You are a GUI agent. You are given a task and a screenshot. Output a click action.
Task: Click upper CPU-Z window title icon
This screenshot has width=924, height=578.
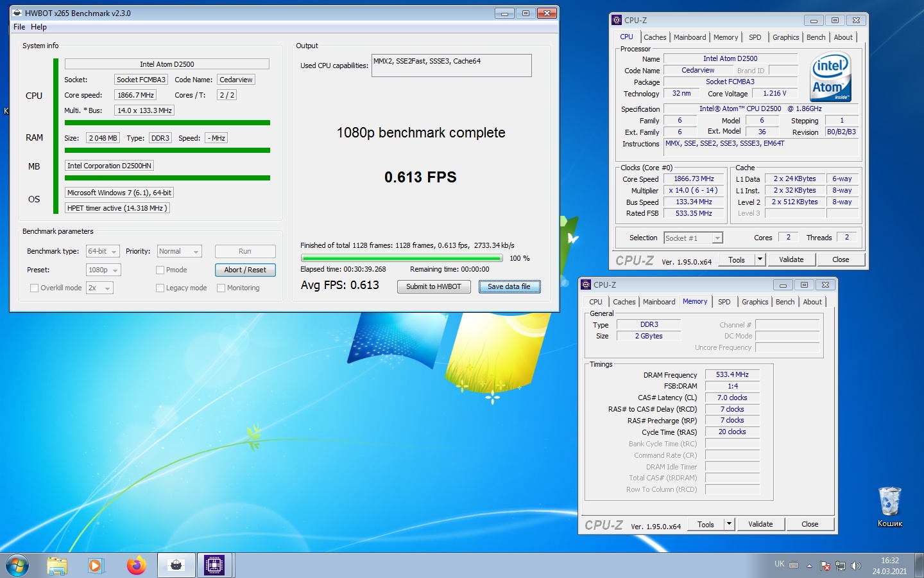pos(617,20)
